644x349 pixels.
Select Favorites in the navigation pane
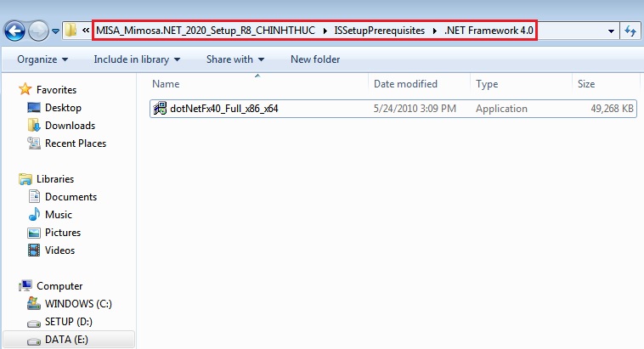tap(56, 89)
